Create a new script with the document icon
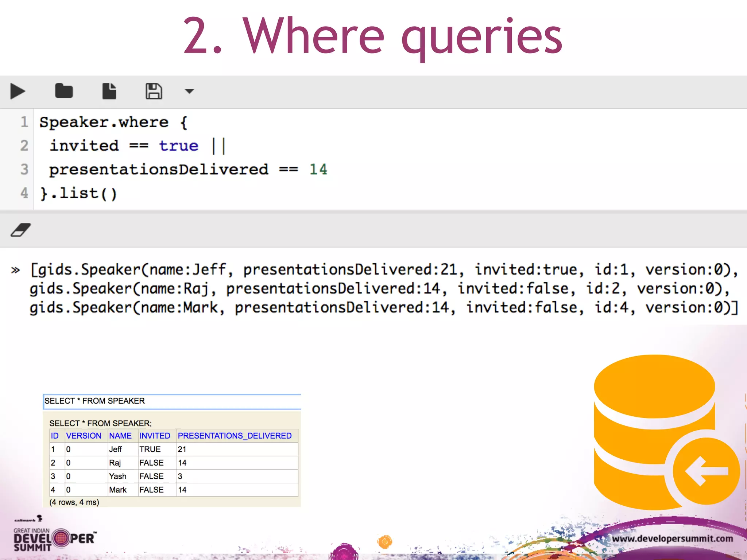747x560 pixels. tap(109, 91)
